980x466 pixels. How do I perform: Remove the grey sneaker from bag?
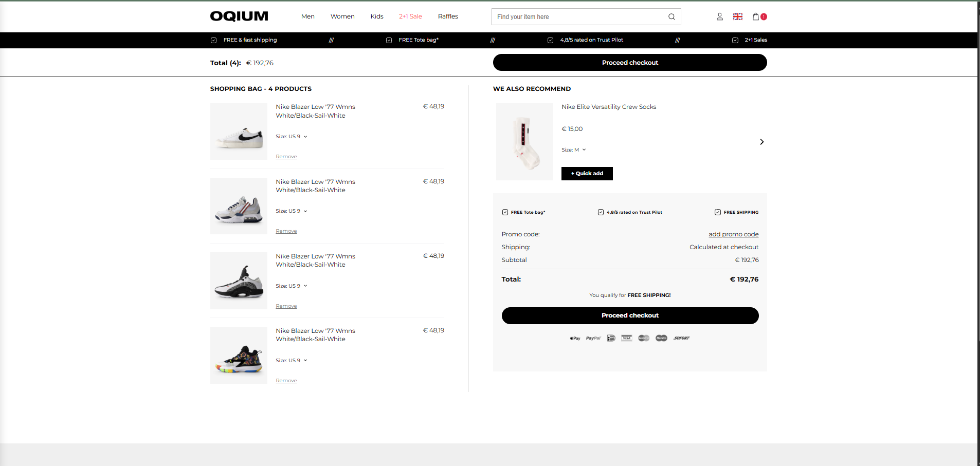click(x=286, y=231)
